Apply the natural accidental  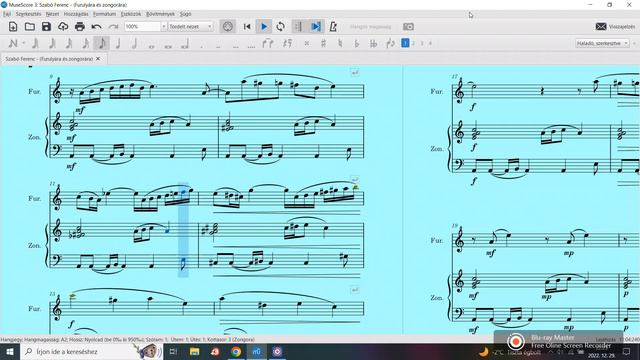(340, 43)
